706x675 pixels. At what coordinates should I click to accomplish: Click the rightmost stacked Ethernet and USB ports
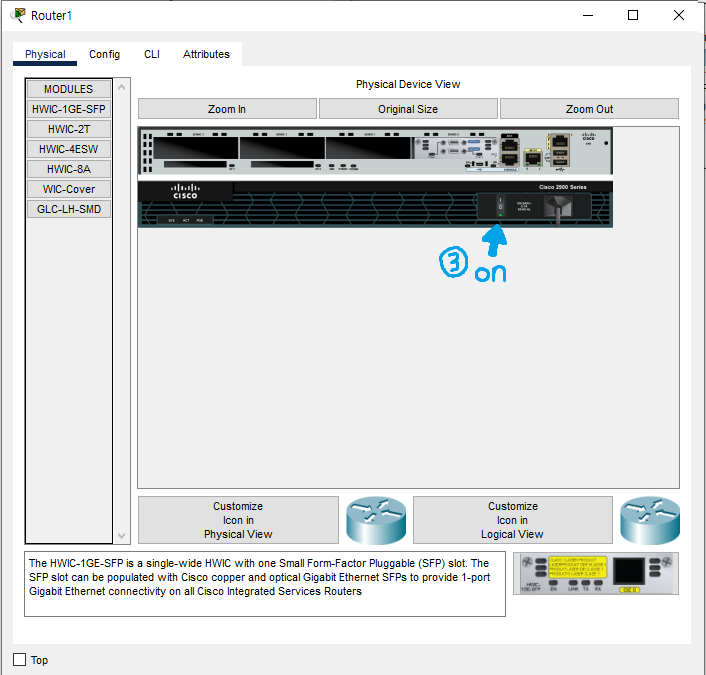(560, 150)
